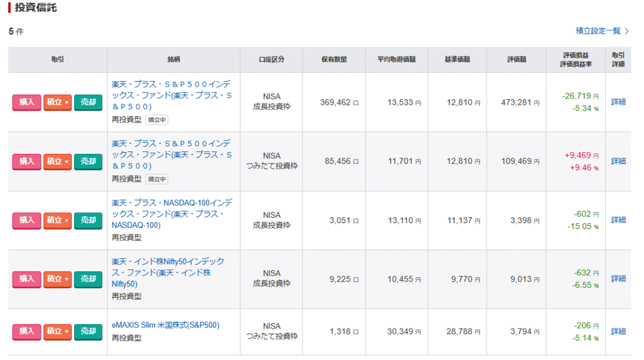Open 詳細 for row with 109,469円
The image size is (644, 360).
point(618,161)
